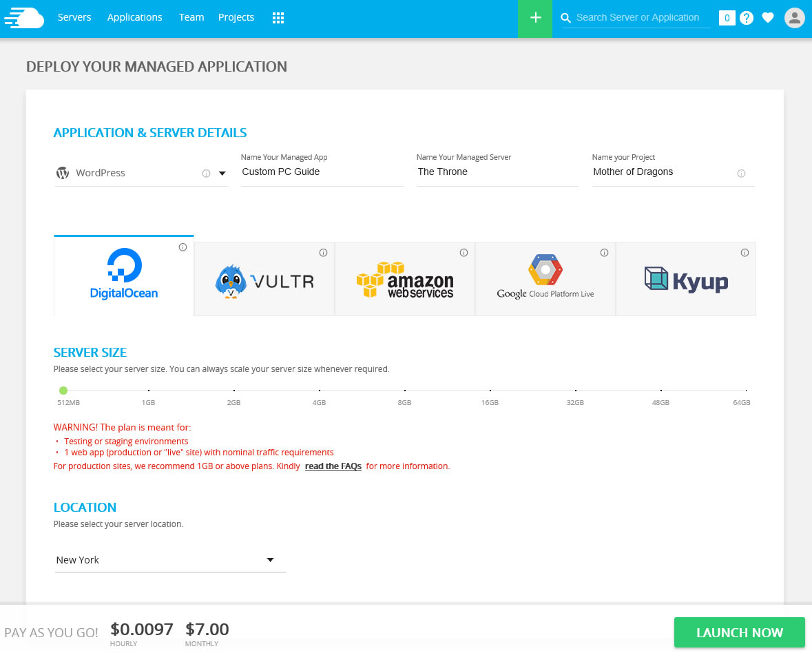Image resolution: width=812 pixels, height=653 pixels.
Task: Open the Servers menu
Action: [74, 18]
